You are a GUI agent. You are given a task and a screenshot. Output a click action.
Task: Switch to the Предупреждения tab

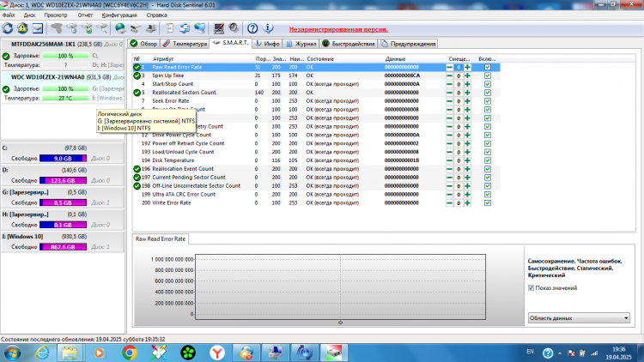(x=408, y=44)
